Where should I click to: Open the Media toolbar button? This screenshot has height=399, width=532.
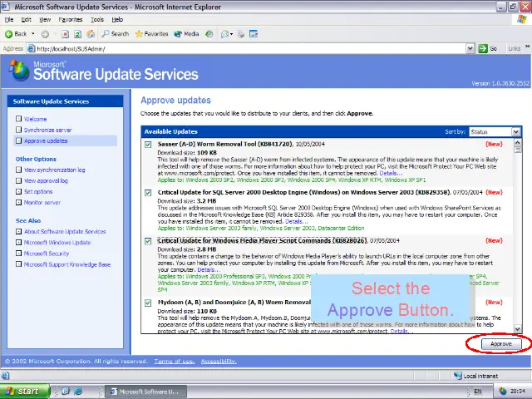coord(186,33)
